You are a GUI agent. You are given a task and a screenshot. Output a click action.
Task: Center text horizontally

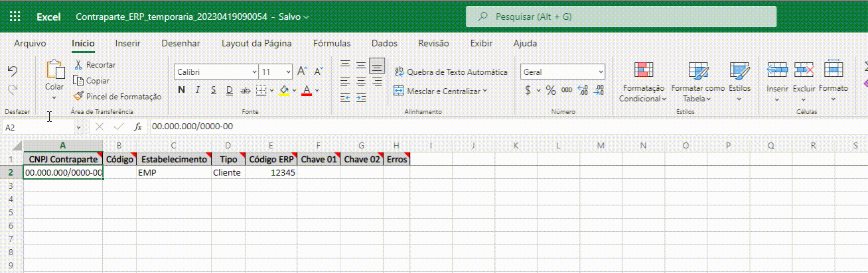361,82
